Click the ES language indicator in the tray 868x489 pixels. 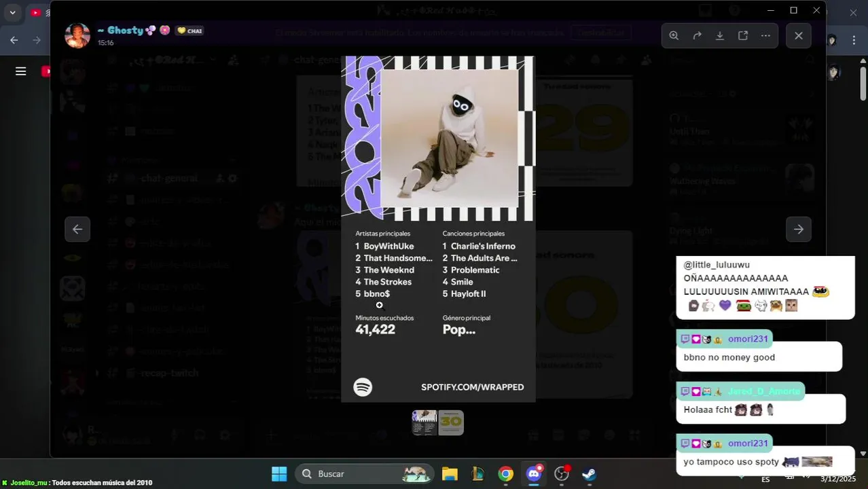[765, 479]
